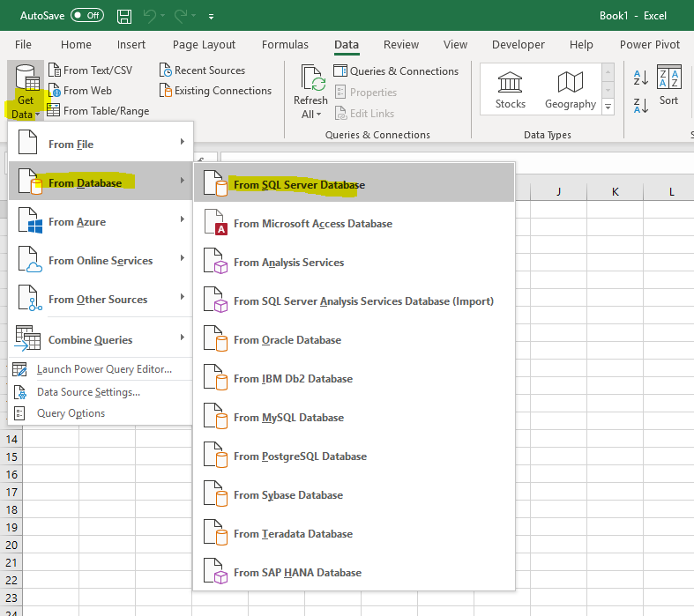The image size is (694, 616).
Task: Expand the From Database submenu
Action: 101,181
